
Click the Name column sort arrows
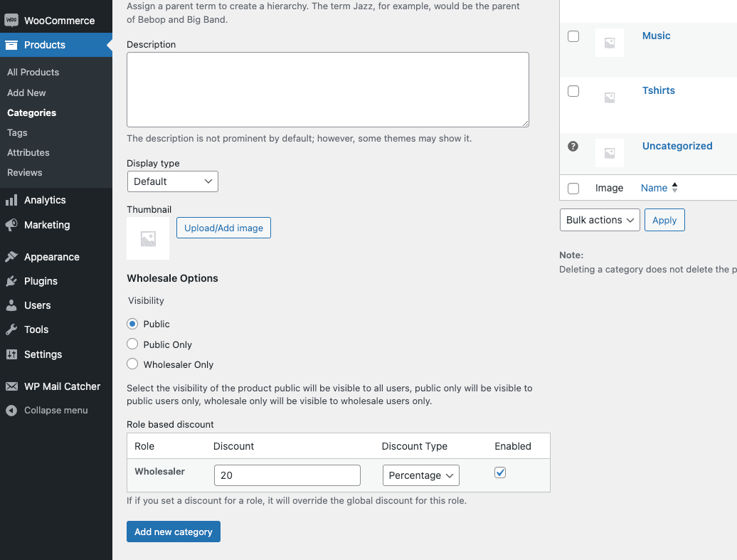(x=674, y=188)
